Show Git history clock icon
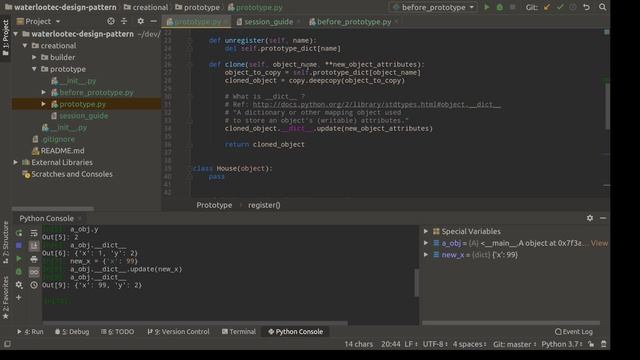 point(573,7)
